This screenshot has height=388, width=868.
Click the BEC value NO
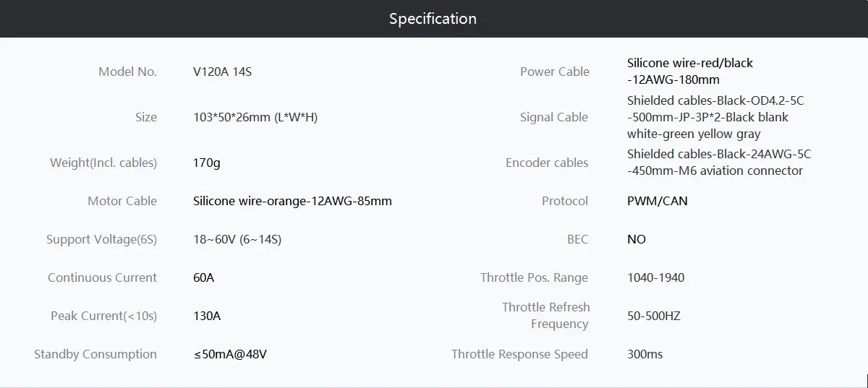coord(637,239)
